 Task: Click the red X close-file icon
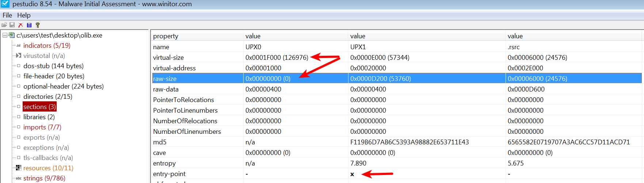(20, 25)
